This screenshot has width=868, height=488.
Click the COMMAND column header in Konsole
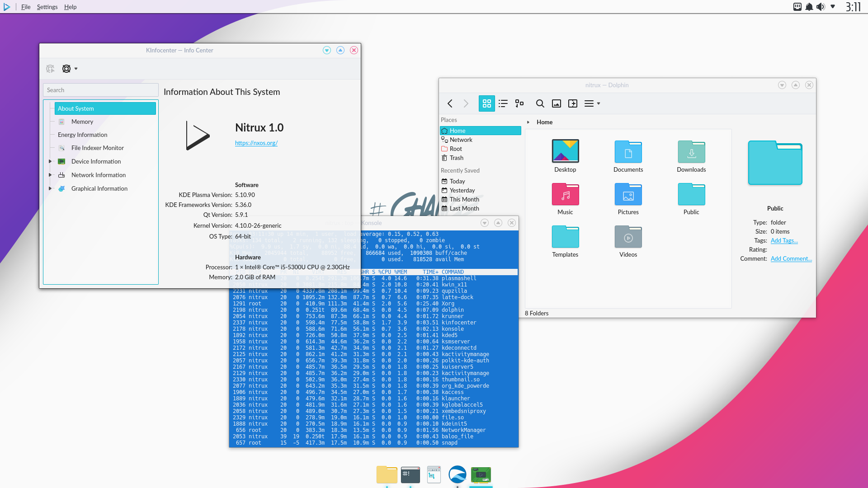point(453,272)
